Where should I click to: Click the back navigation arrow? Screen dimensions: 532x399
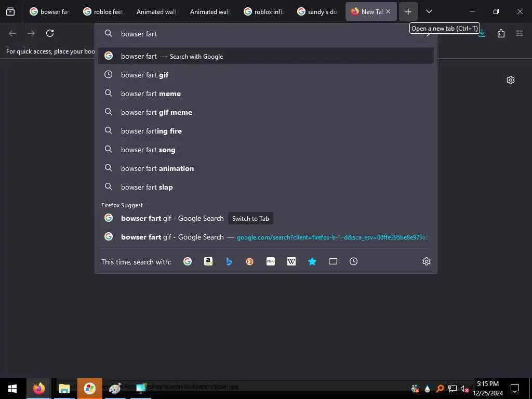click(12, 33)
